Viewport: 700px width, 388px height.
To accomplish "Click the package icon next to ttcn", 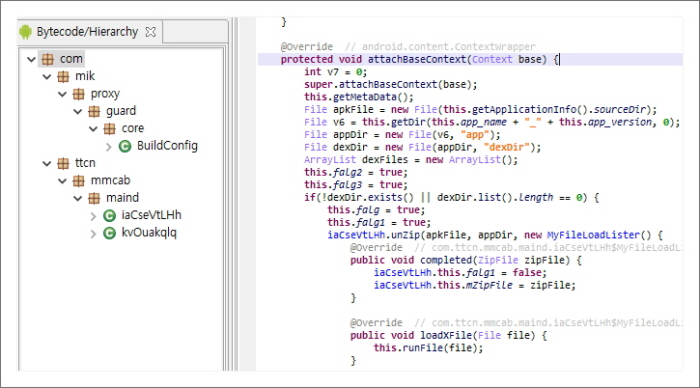I will [x=63, y=163].
